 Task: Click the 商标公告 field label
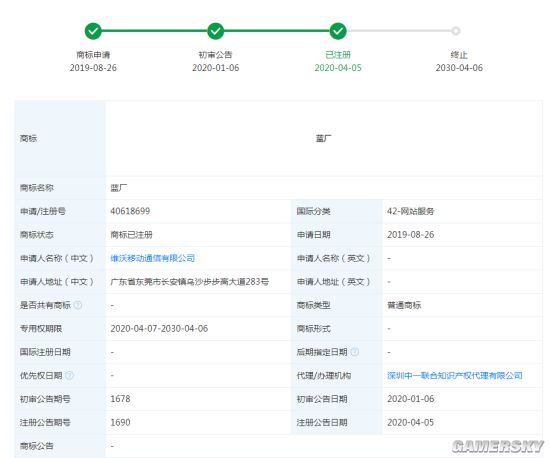tap(37, 446)
